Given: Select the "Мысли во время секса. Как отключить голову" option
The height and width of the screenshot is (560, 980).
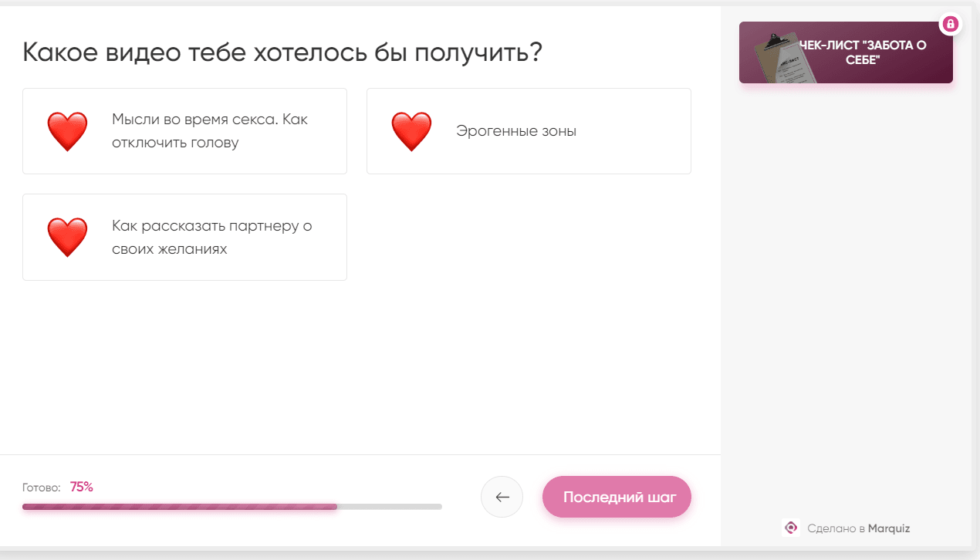Looking at the screenshot, I should coord(210,131).
